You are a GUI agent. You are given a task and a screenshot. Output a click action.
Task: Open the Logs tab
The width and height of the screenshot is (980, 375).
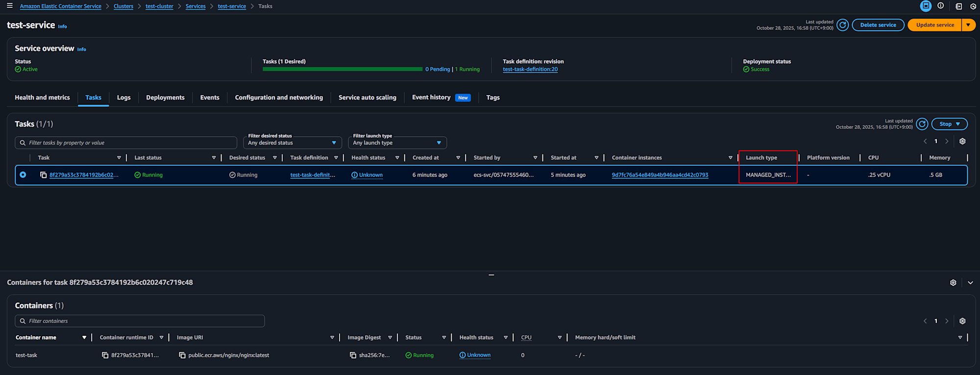coord(123,98)
